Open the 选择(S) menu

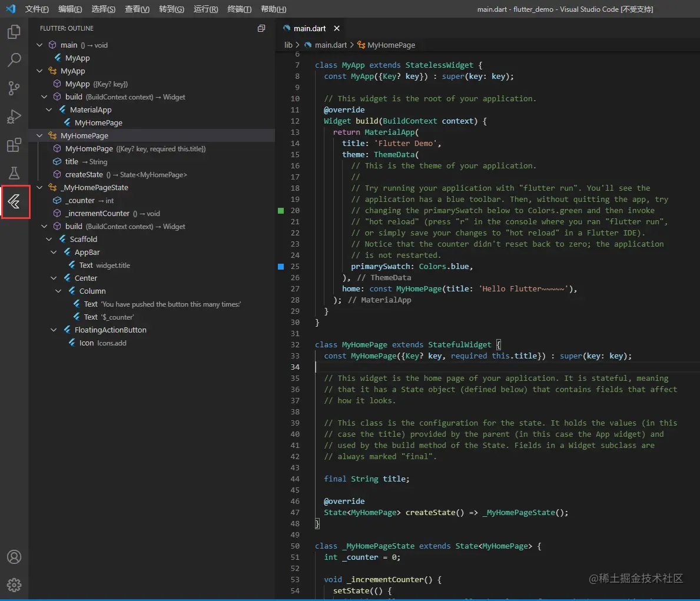tap(103, 9)
